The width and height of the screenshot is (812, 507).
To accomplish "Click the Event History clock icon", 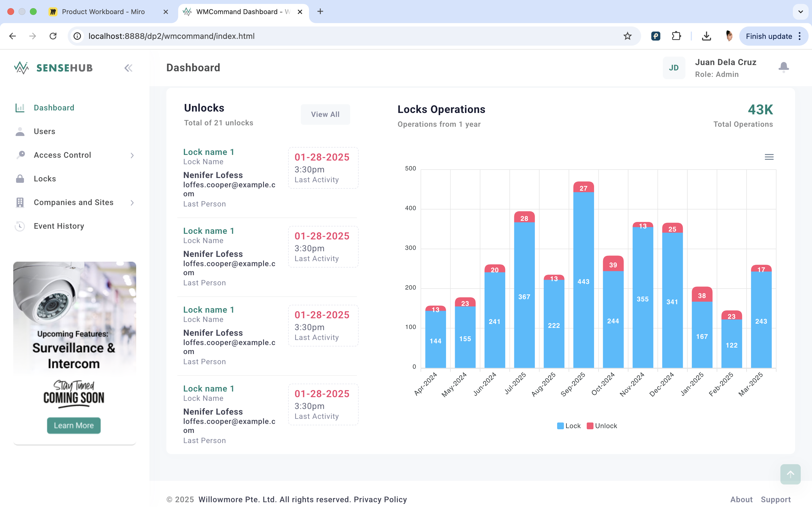I will (20, 226).
